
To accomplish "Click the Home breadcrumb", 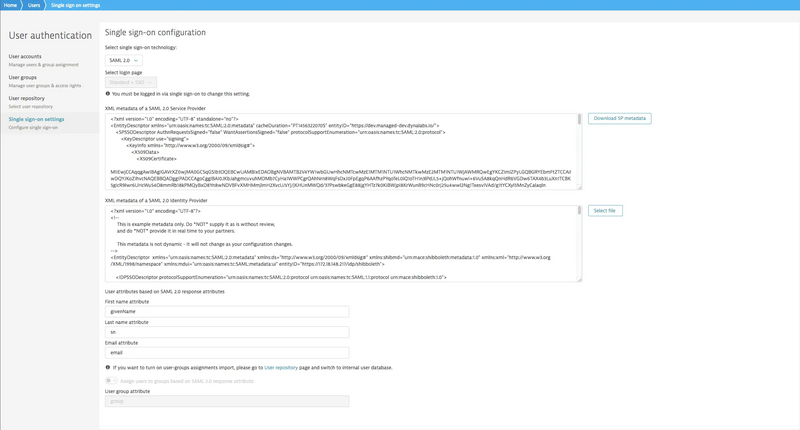I will [10, 5].
